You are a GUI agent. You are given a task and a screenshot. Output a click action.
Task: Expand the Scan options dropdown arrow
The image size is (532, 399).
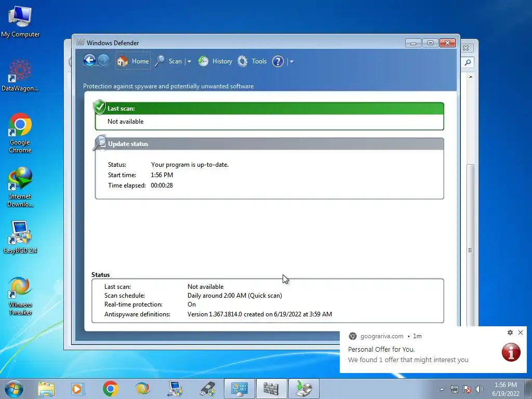(189, 61)
